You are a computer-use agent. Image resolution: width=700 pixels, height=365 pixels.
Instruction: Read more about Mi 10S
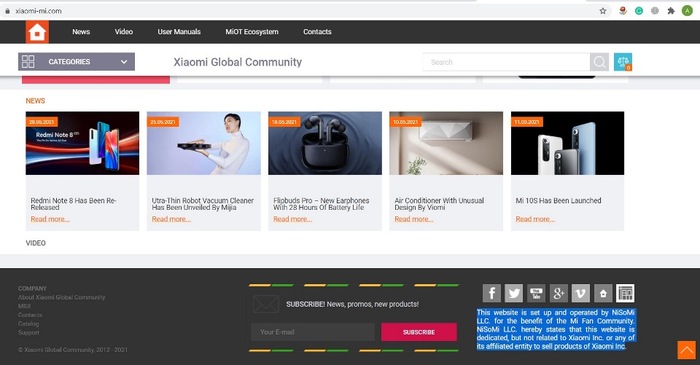[535, 219]
